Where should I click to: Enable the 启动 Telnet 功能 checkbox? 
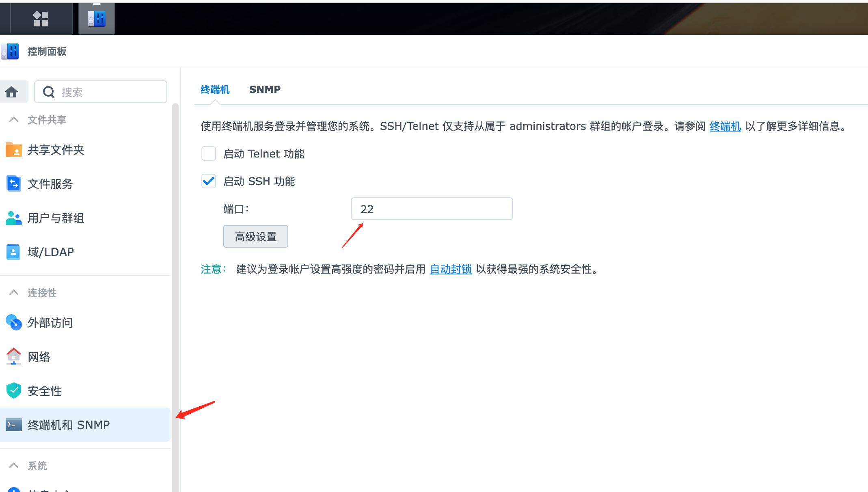tap(208, 153)
